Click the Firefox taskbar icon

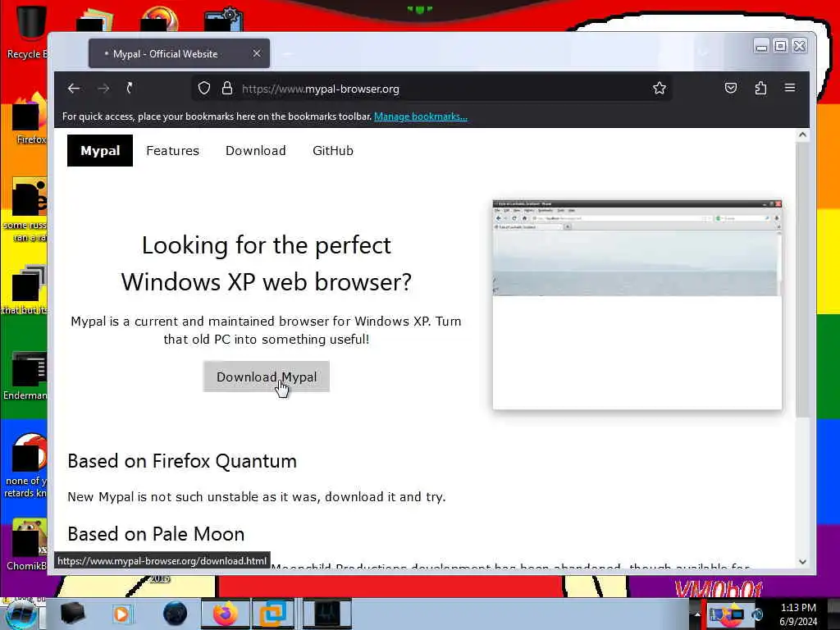(x=226, y=614)
